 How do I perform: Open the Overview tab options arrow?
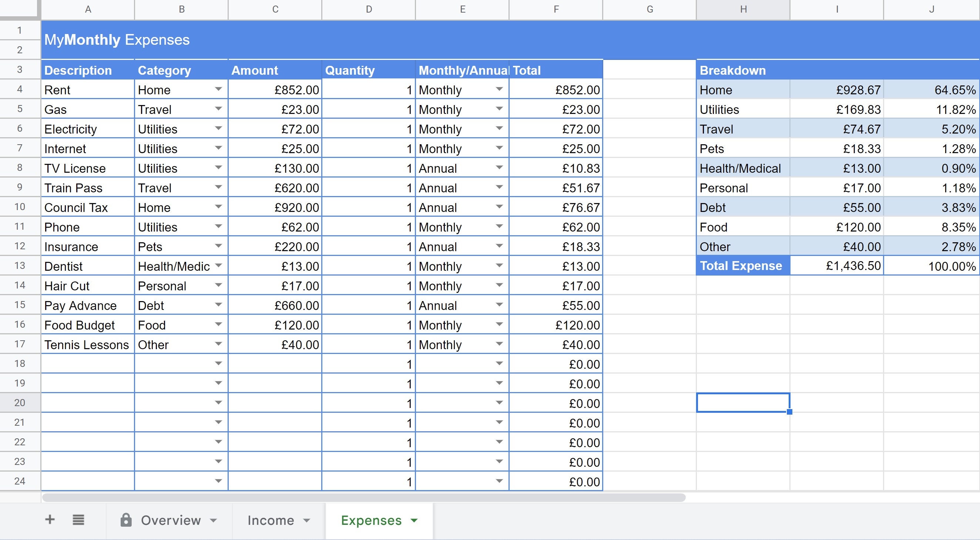pos(214,520)
